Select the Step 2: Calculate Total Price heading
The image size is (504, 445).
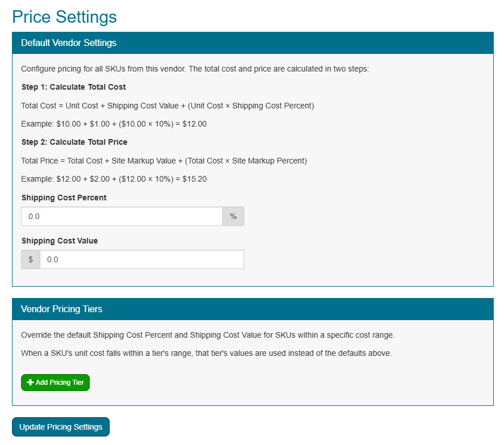[74, 142]
